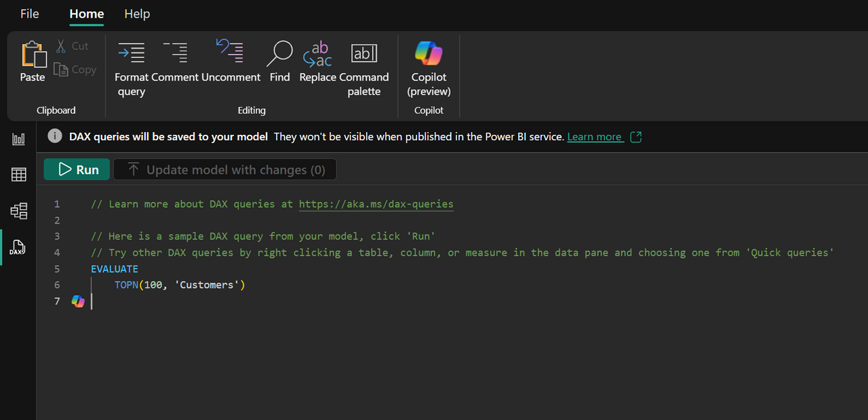Uncomment the selected lines
Viewport: 868px width, 420px height.
pos(231,61)
